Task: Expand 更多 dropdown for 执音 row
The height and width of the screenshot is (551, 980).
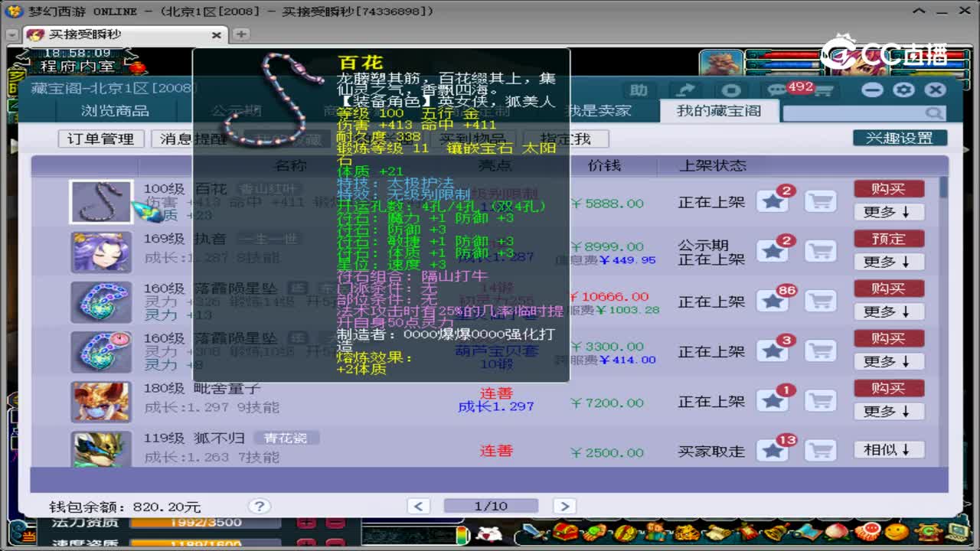Action: coord(888,262)
